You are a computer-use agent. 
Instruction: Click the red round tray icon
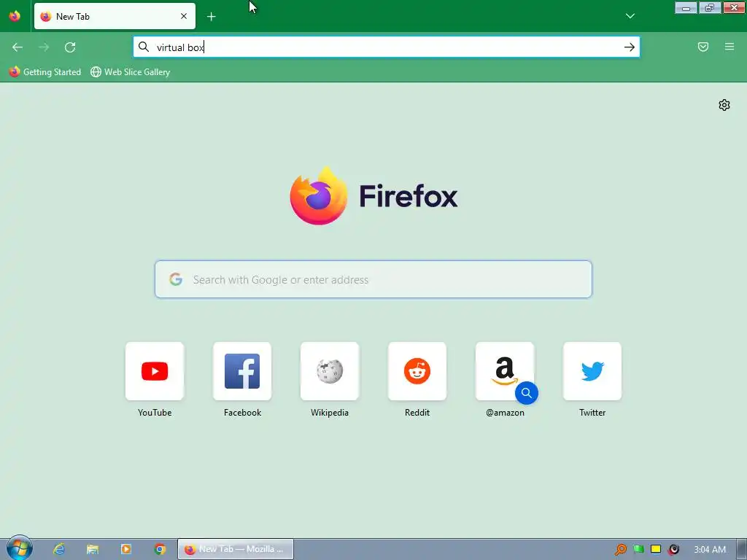click(673, 550)
